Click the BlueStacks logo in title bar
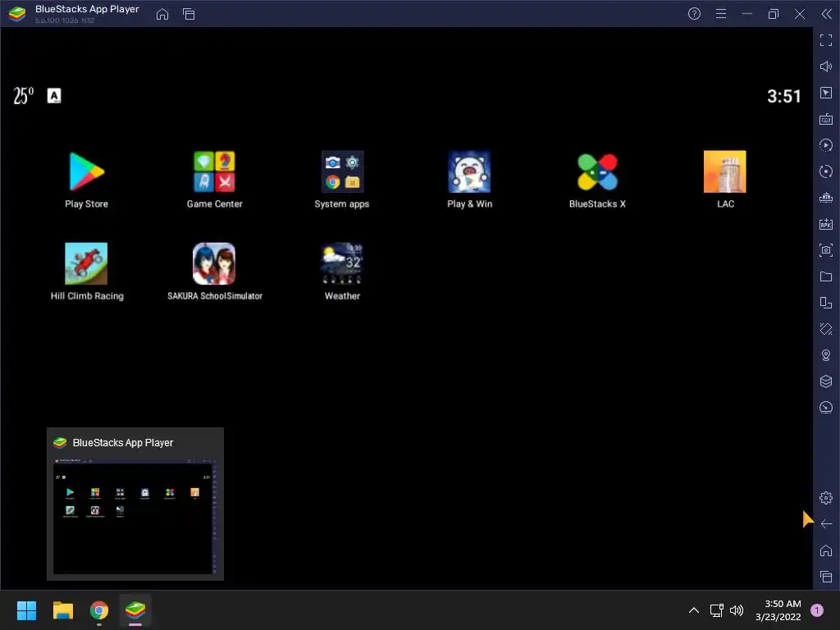The height and width of the screenshot is (630, 840). point(17,14)
